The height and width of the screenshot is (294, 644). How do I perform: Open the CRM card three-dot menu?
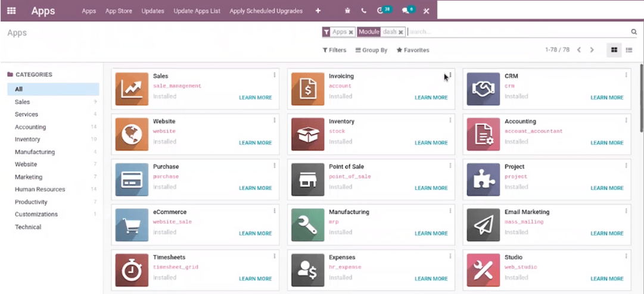(626, 75)
